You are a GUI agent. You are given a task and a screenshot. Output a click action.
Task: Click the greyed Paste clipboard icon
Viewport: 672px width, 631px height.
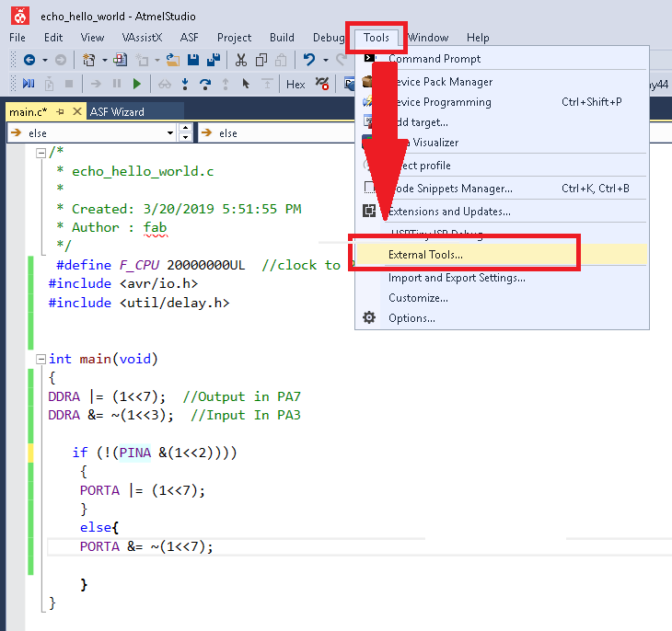tap(281, 60)
